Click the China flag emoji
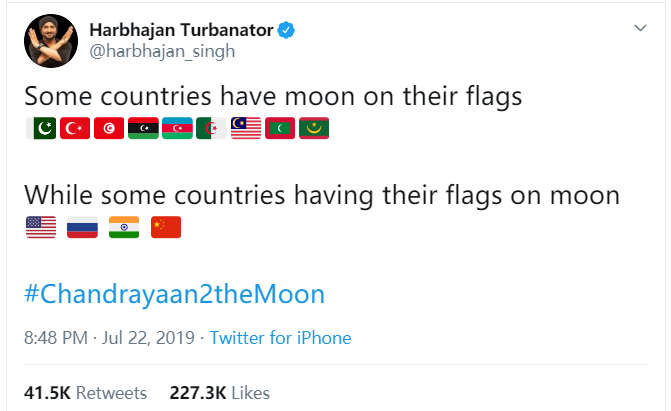671x411 pixels. point(165,227)
